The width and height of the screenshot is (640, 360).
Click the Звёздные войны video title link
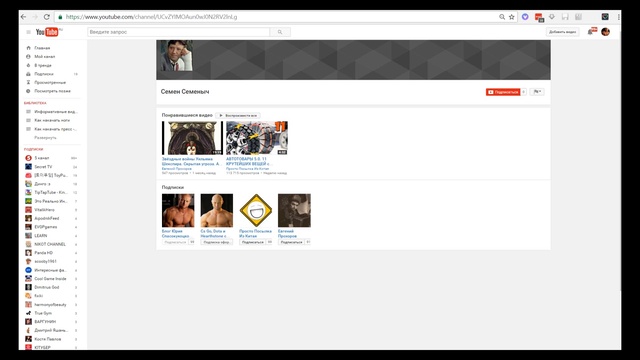[191, 161]
